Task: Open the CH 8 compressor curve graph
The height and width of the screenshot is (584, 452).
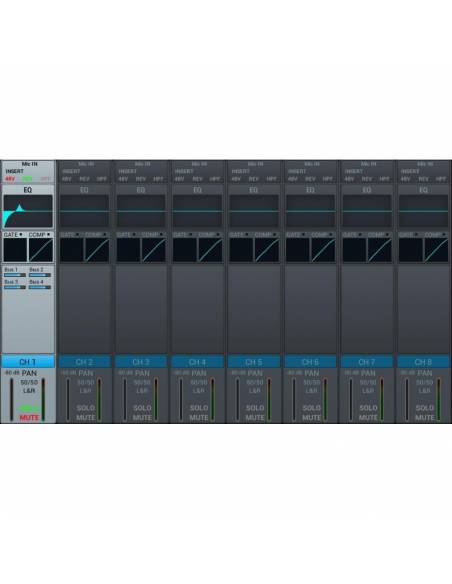Action: pyautogui.click(x=436, y=250)
